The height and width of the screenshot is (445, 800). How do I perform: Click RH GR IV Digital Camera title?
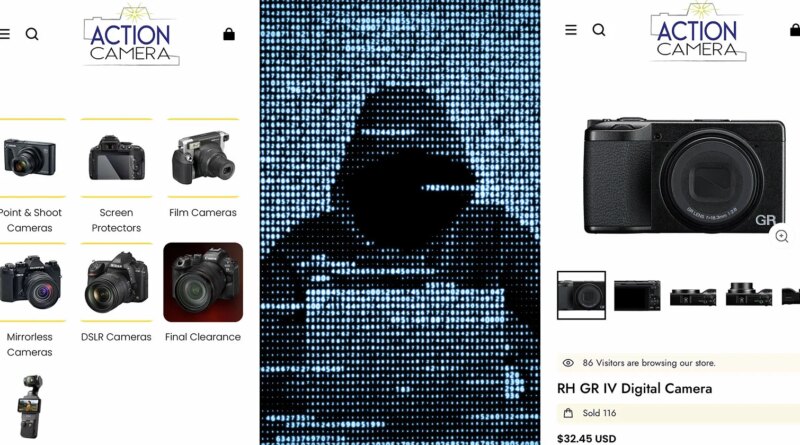point(635,389)
